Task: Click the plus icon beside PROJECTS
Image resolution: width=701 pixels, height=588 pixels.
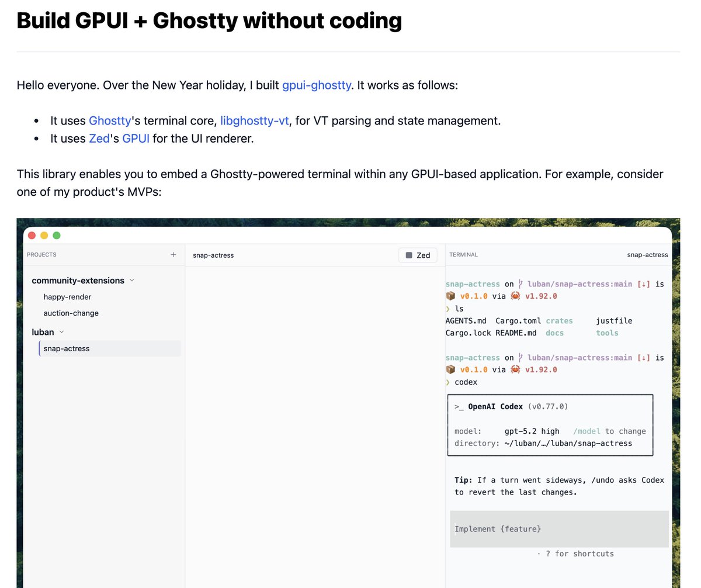Action: [x=173, y=255]
